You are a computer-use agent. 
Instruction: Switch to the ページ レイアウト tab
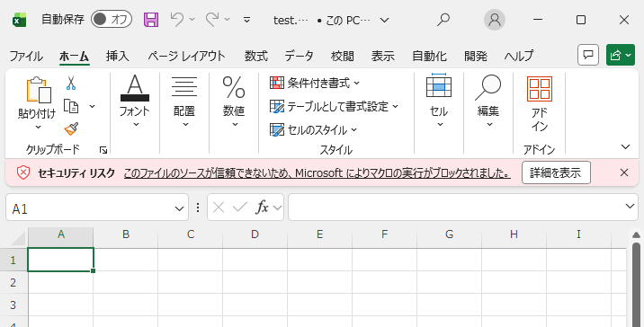186,56
